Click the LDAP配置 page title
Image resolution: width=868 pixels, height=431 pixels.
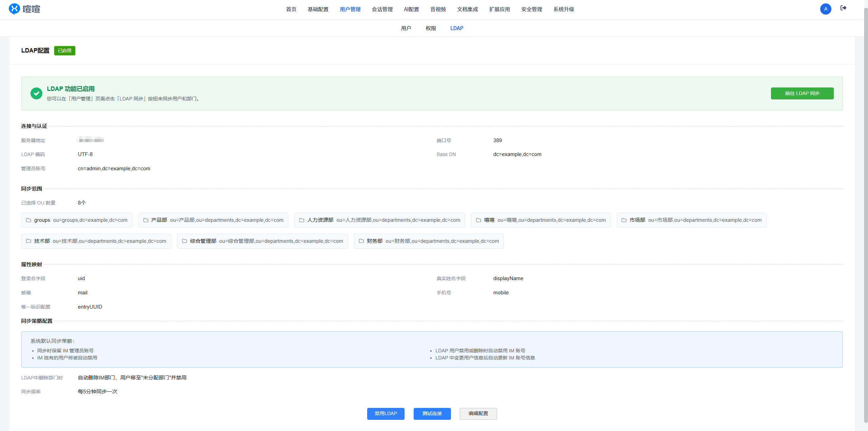35,51
